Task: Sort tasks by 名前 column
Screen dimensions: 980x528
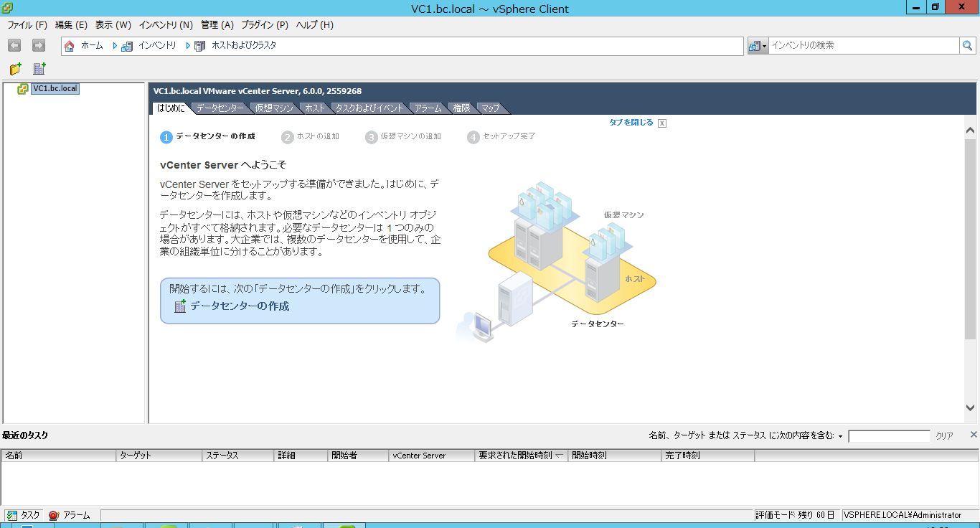Action: tap(59, 456)
